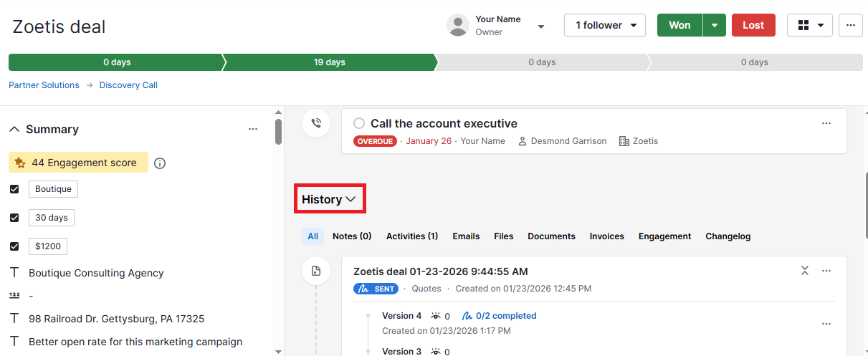Click the call activity phone icon
The height and width of the screenshot is (356, 868).
316,122
